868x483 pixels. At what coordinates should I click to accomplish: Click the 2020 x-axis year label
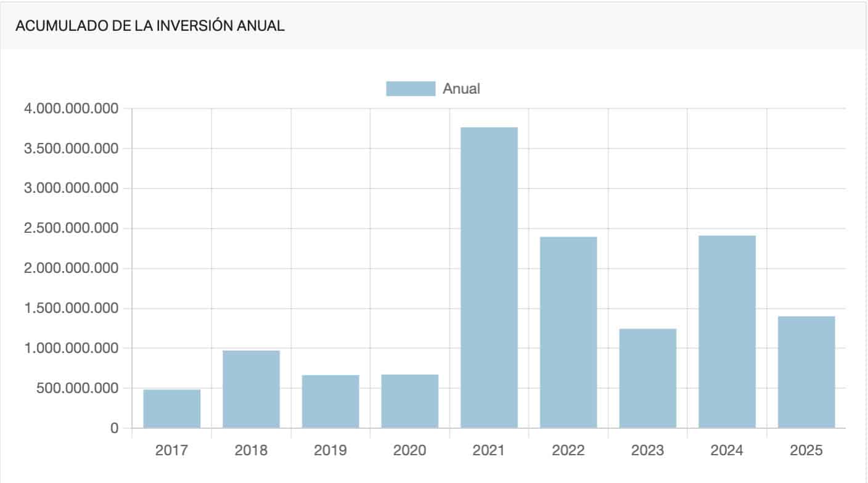pyautogui.click(x=410, y=450)
